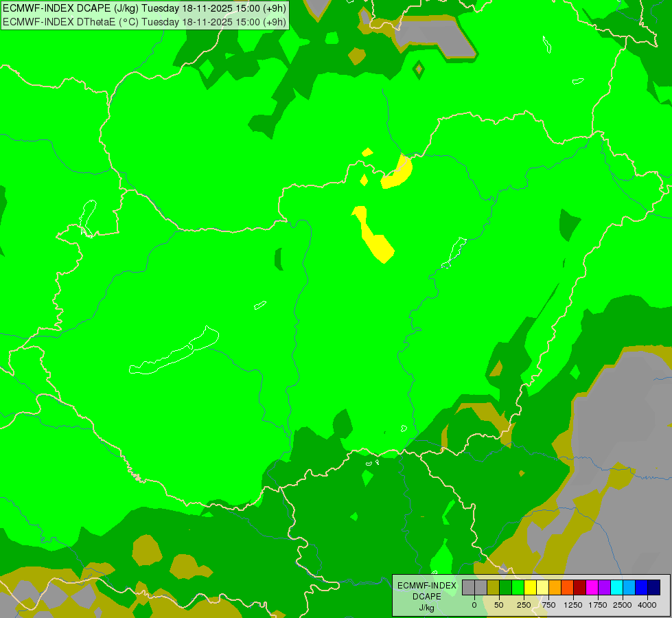Viewport: 672px width, 618px height.
Task: Click the legend J/kg unit label
Action: click(x=427, y=608)
